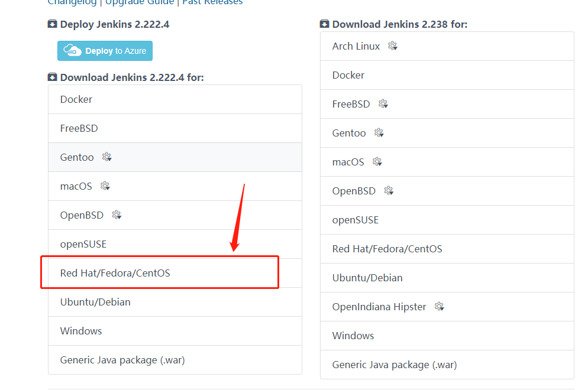Select Ubuntu/Debian under Jenkins 2.222.4
The width and height of the screenshot is (588, 390).
(x=175, y=302)
